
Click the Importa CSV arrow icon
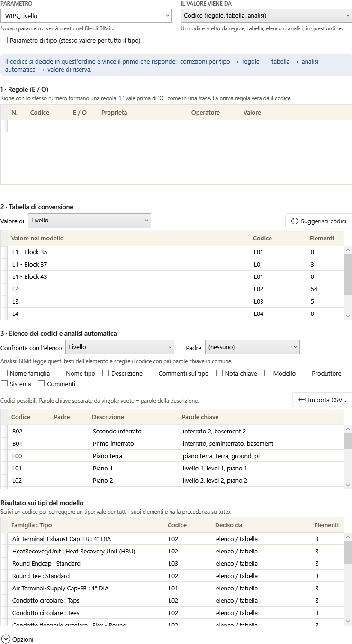tap(302, 400)
